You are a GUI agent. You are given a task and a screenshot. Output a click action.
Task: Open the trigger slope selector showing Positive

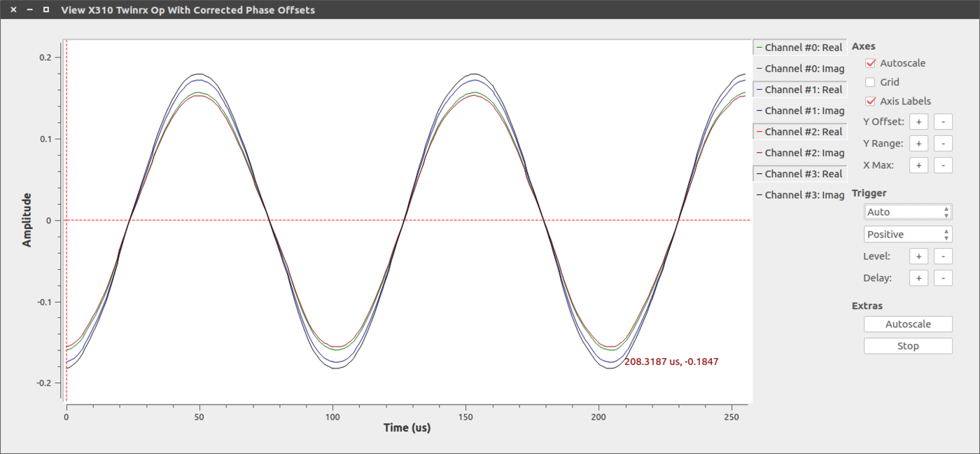click(x=908, y=234)
